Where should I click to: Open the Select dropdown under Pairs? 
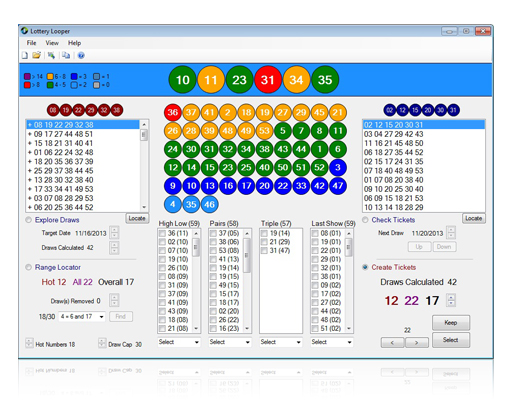[230, 342]
